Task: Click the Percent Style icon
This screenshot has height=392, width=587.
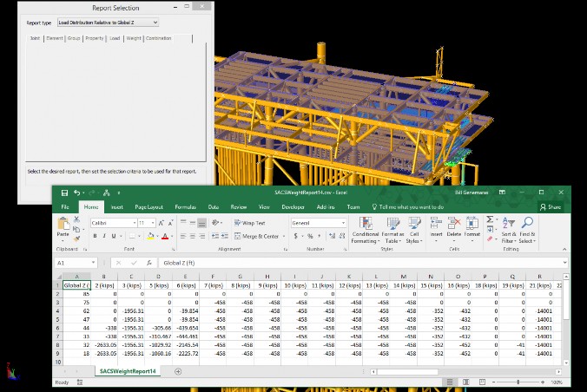Action: 310,236
